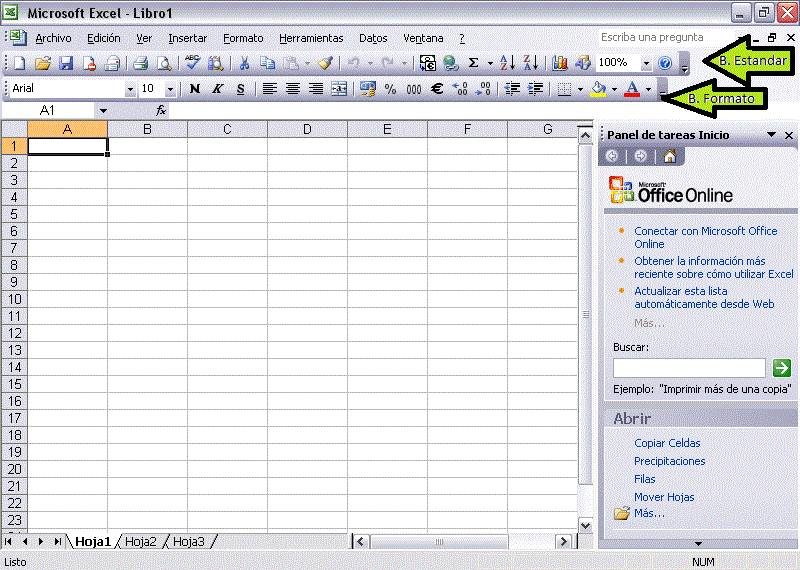Open the Fill Color dropdown arrow
This screenshot has width=800, height=570.
[614, 89]
